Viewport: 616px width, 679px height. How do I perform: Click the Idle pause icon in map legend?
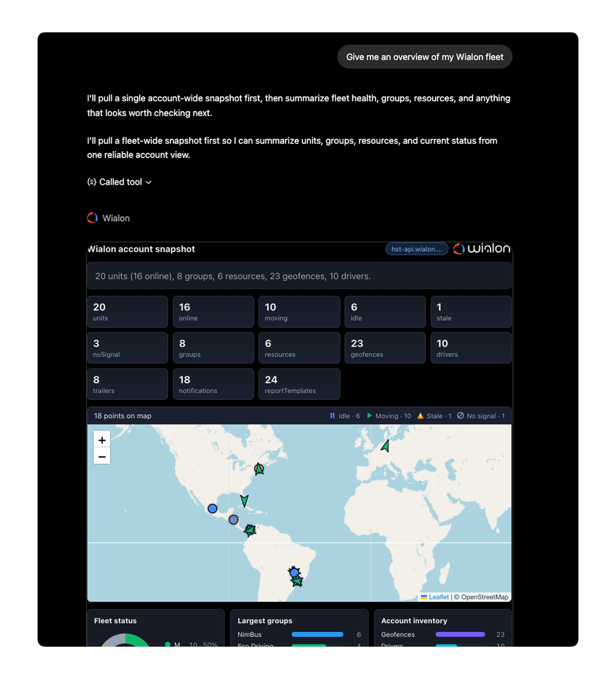(332, 416)
